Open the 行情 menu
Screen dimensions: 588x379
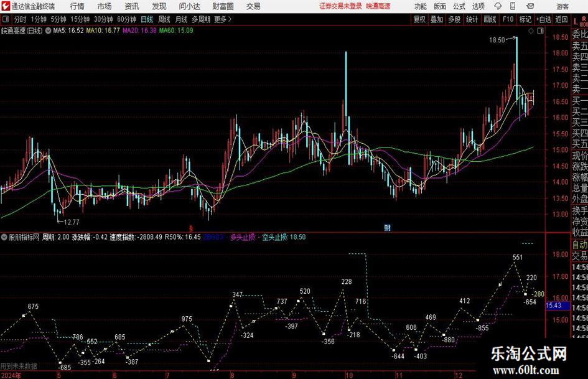(x=77, y=6)
